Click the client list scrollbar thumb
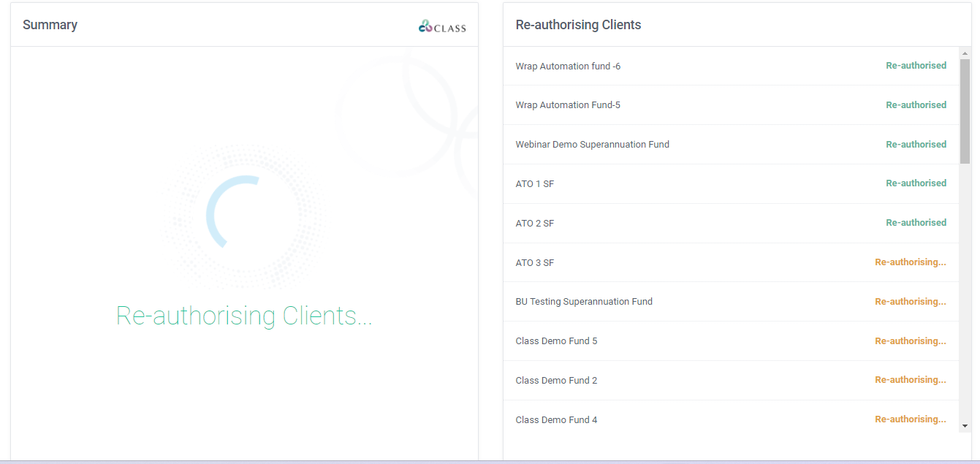Image resolution: width=980 pixels, height=464 pixels. click(965, 110)
